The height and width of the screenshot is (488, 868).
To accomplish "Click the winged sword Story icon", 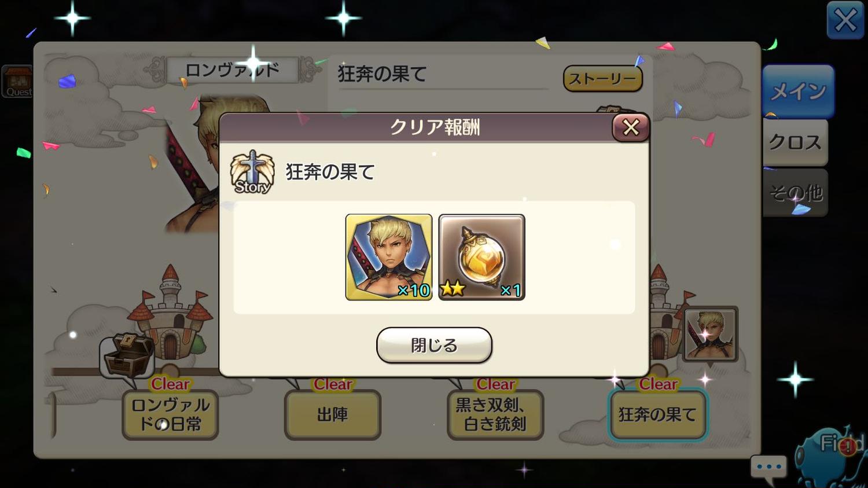I will [252, 172].
